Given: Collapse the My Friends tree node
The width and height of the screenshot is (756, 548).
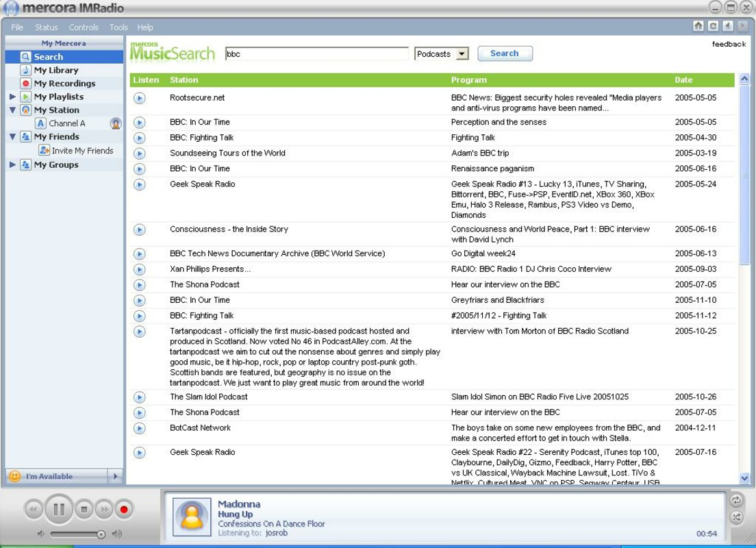Looking at the screenshot, I should click(x=12, y=136).
